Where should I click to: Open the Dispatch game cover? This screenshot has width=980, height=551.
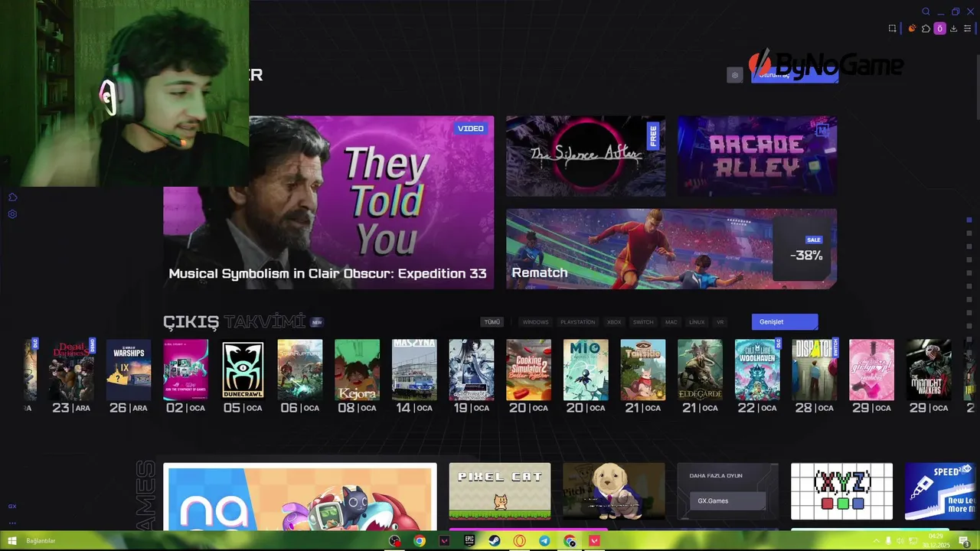tap(815, 370)
